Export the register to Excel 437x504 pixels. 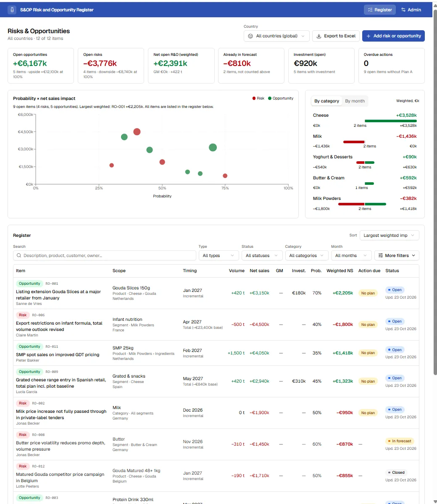(x=336, y=36)
